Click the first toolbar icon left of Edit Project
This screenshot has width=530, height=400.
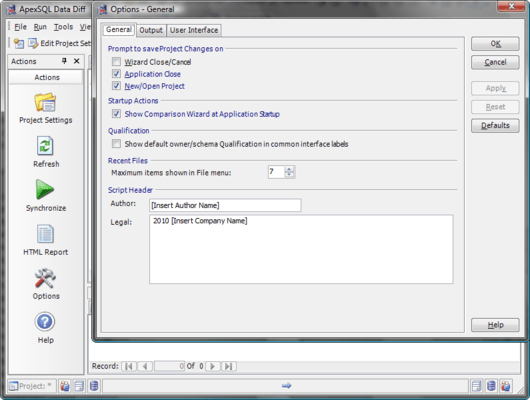point(19,43)
